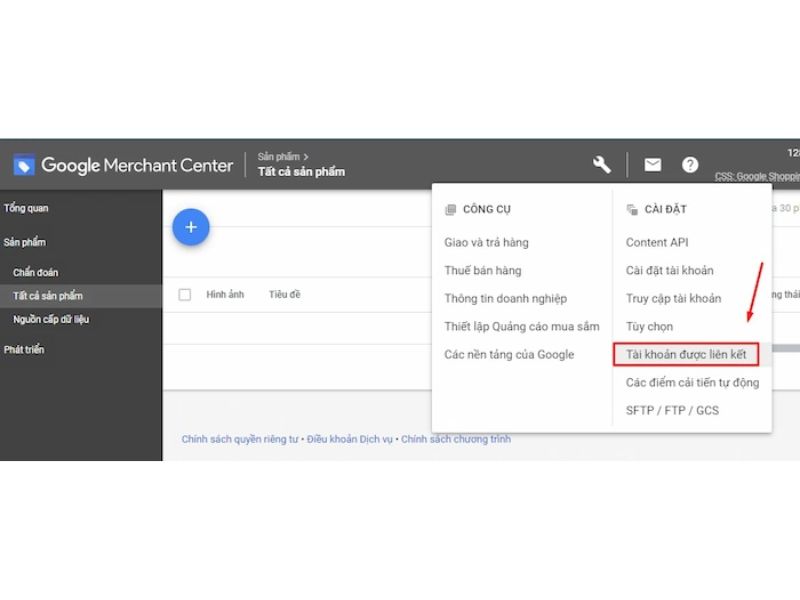This screenshot has width=800, height=600.
Task: Click the icon beside CÔNG CỤ header
Action: [x=451, y=209]
